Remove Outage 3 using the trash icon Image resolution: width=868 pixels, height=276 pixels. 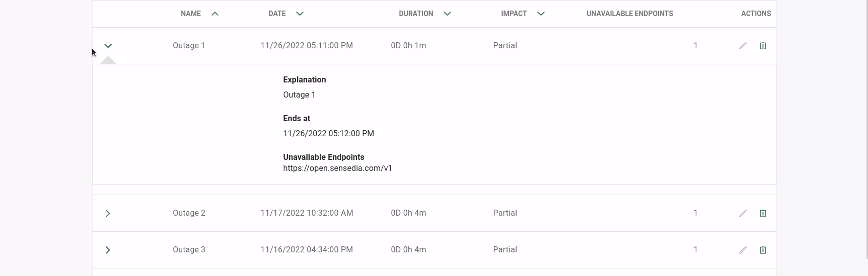[763, 250]
